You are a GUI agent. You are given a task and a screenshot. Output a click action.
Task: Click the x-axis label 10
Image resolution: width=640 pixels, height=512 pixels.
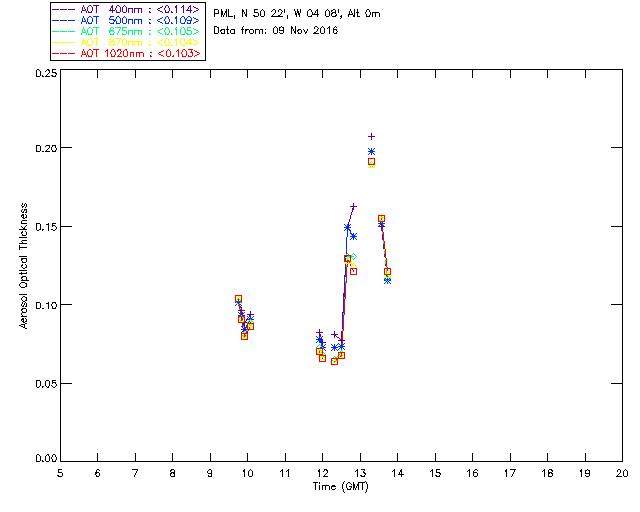click(x=247, y=473)
